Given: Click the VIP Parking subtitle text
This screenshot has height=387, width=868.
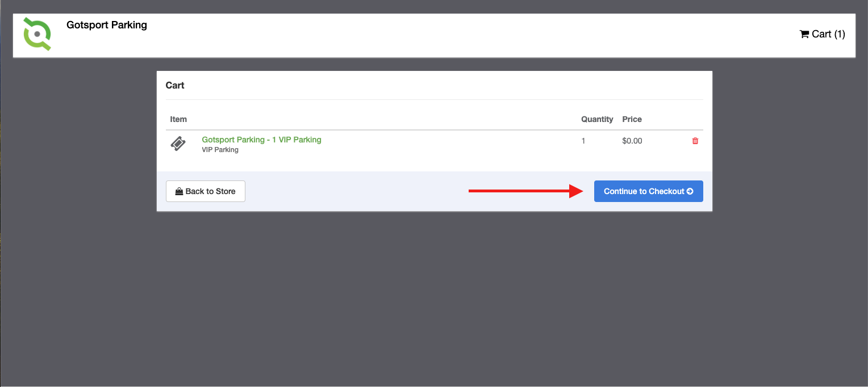Looking at the screenshot, I should click(x=220, y=150).
